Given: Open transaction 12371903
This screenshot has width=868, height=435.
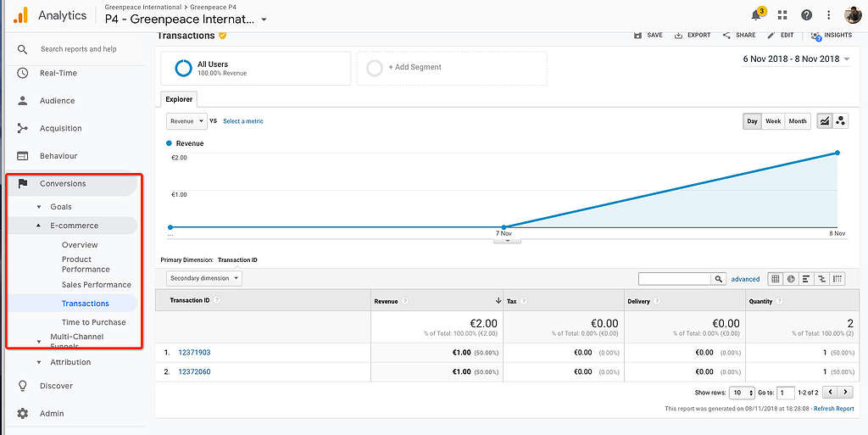Looking at the screenshot, I should pyautogui.click(x=194, y=353).
